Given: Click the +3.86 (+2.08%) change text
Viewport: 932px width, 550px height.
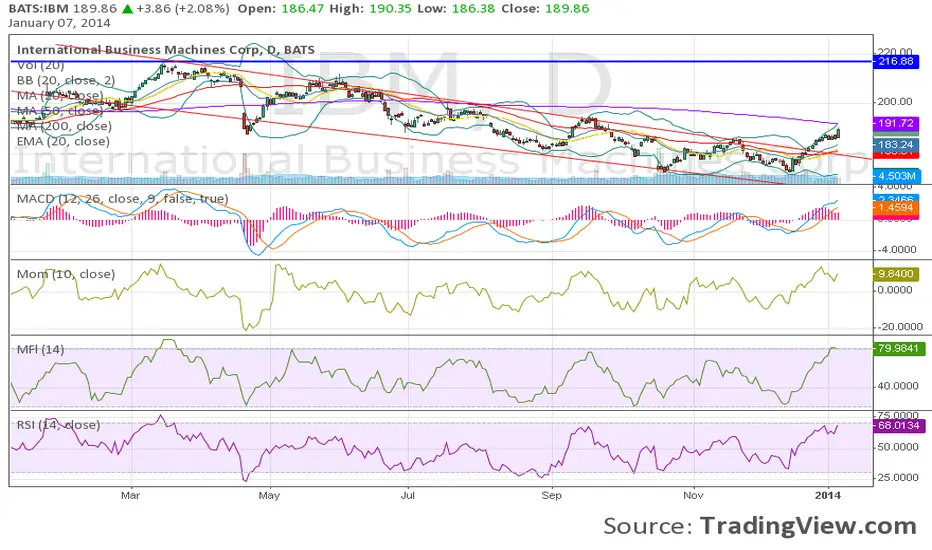Looking at the screenshot, I should point(182,9).
